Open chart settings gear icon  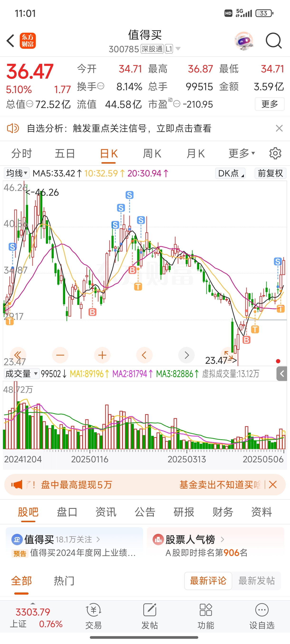coord(275,153)
